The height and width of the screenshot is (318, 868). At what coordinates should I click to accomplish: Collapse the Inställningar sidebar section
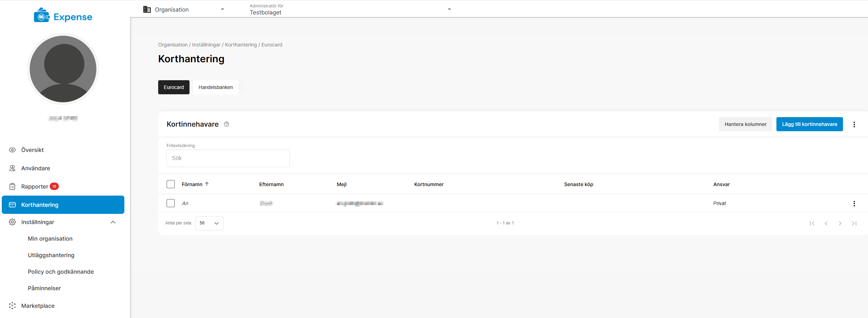tap(113, 222)
